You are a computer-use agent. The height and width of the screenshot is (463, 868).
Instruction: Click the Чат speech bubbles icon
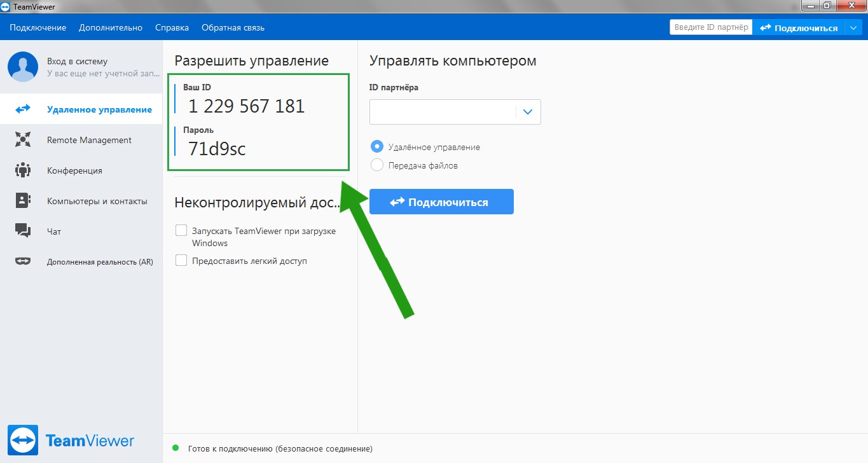pos(23,231)
